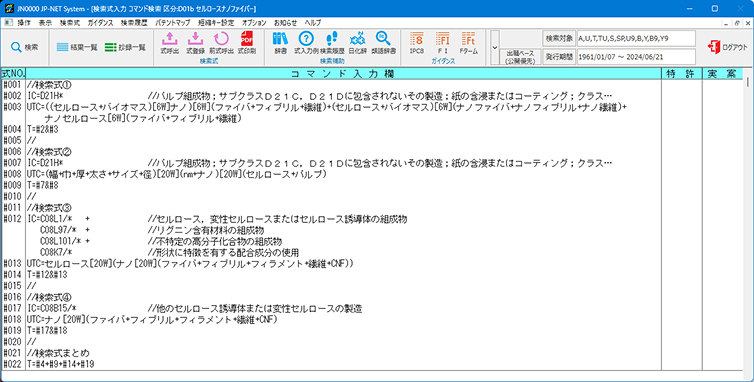
Task: Open the 短縮キー設定 menu
Action: pos(215,23)
